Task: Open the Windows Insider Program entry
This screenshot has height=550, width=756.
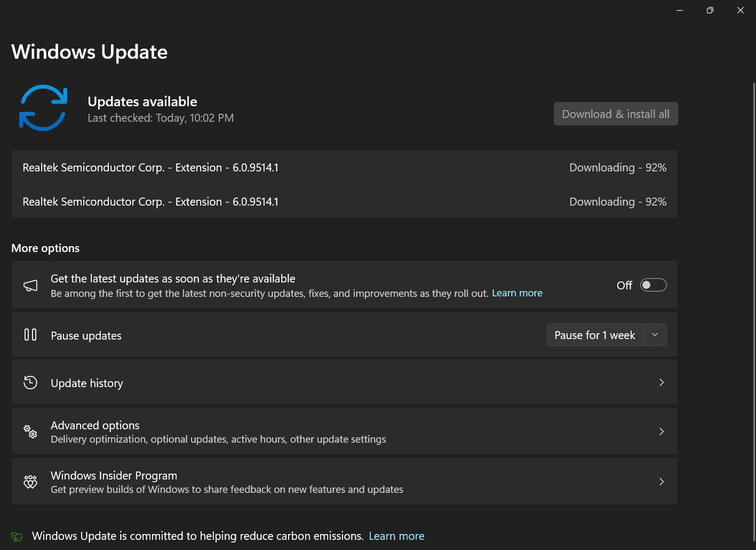Action: tap(114, 476)
